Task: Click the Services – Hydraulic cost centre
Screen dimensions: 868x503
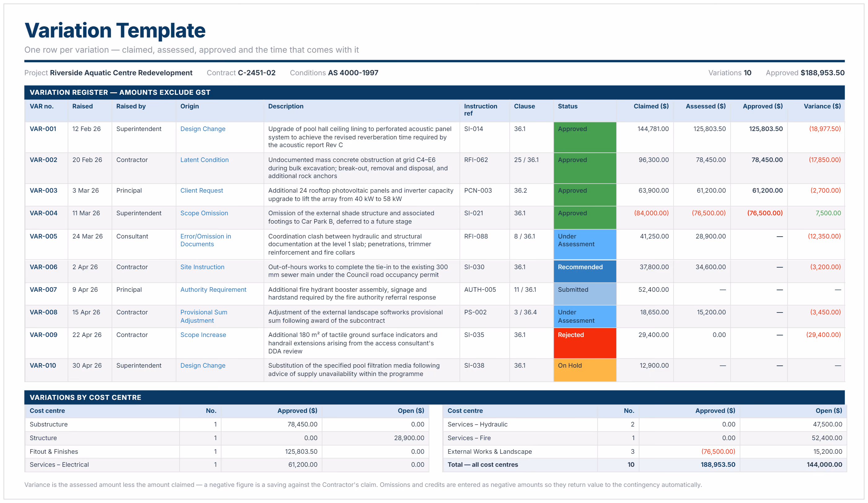Action: (477, 425)
